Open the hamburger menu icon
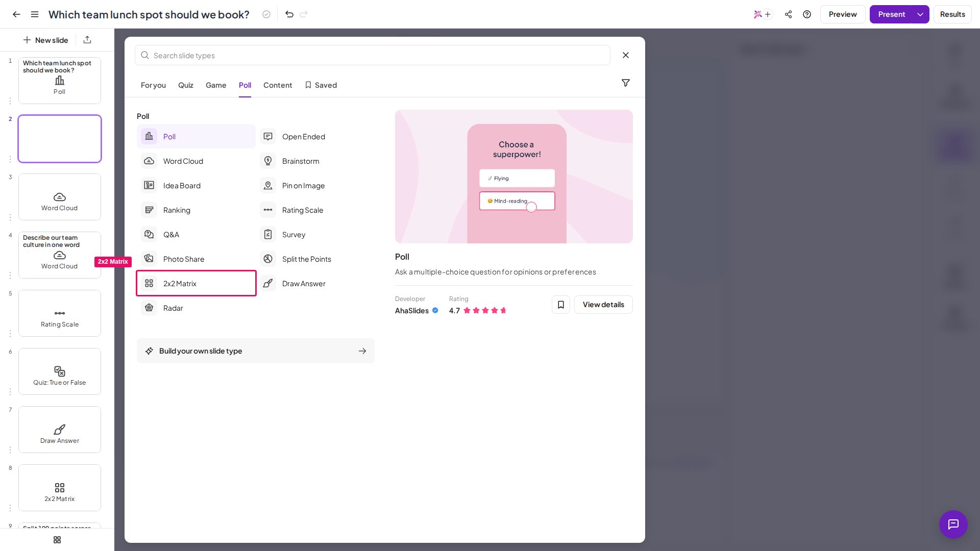980x551 pixels. click(x=35, y=14)
